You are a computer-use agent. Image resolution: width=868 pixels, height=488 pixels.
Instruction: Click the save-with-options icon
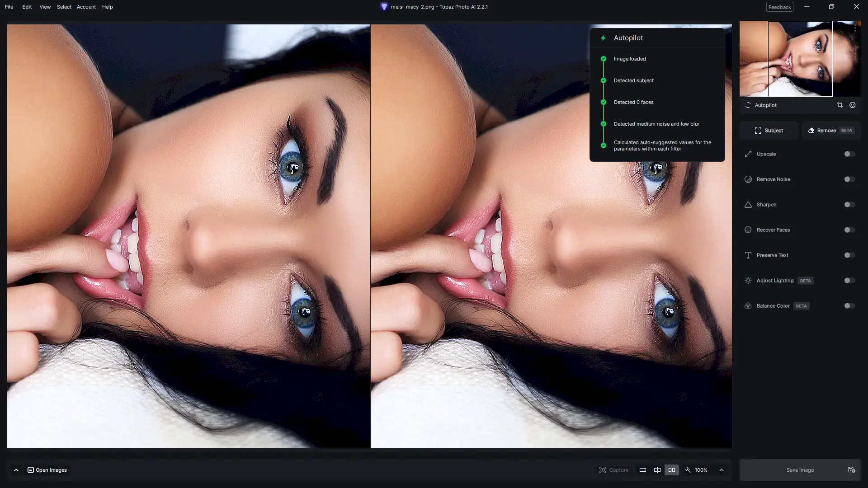(x=851, y=470)
